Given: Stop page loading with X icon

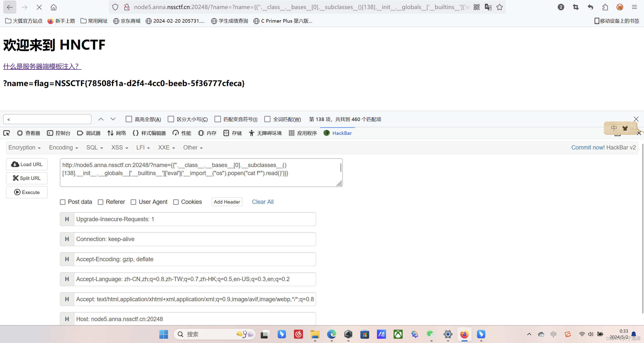Looking at the screenshot, I should pos(39,7).
